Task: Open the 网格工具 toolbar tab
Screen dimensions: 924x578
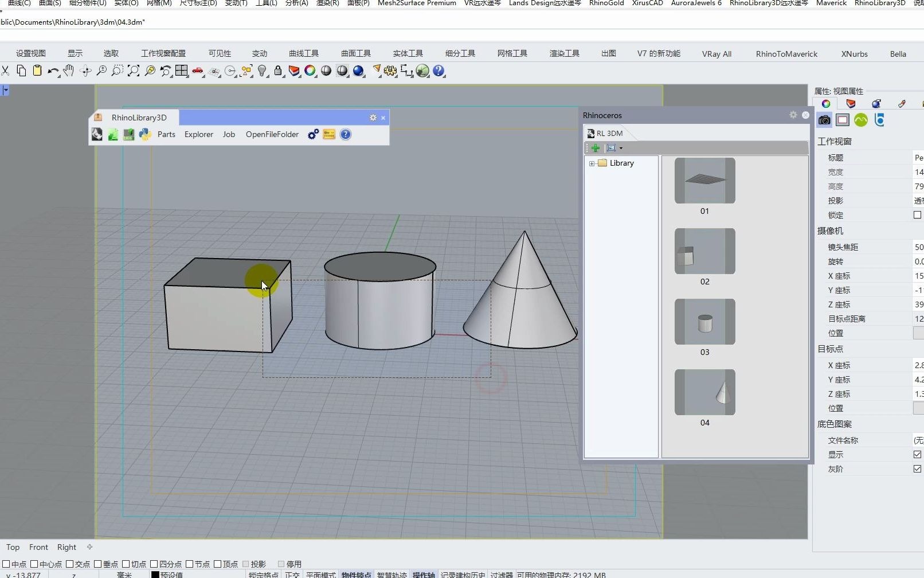Action: [x=512, y=53]
